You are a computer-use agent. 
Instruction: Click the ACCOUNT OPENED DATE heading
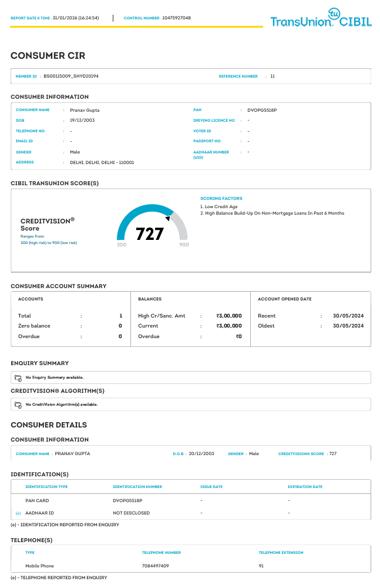284,299
